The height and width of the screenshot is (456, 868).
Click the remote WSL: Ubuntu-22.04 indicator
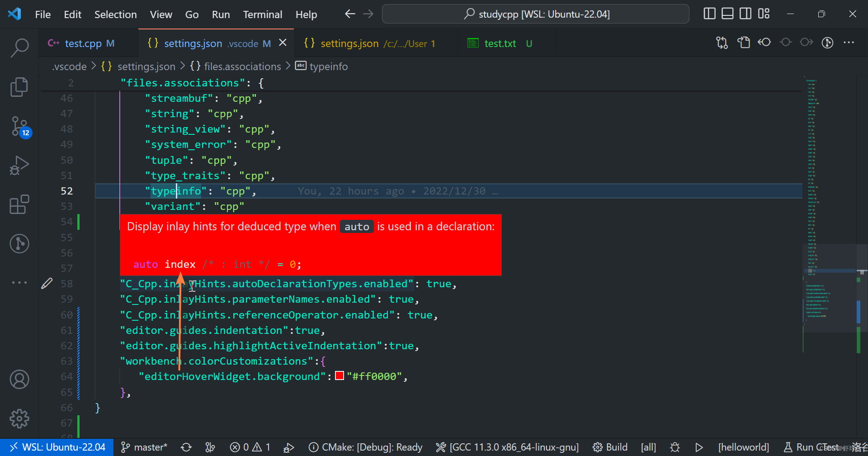[x=57, y=447]
